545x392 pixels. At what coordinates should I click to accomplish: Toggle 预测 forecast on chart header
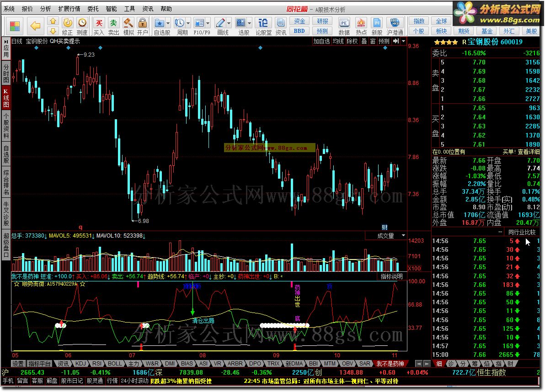(x=384, y=41)
